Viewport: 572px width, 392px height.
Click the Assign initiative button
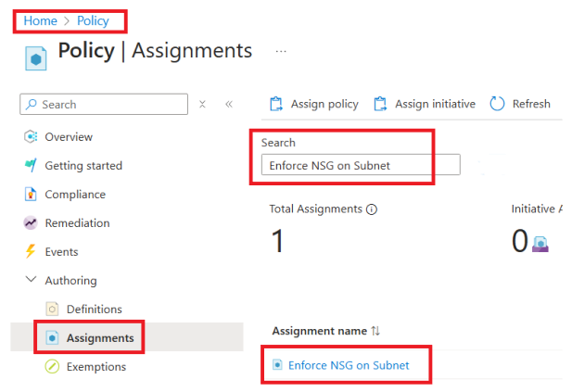tap(425, 104)
